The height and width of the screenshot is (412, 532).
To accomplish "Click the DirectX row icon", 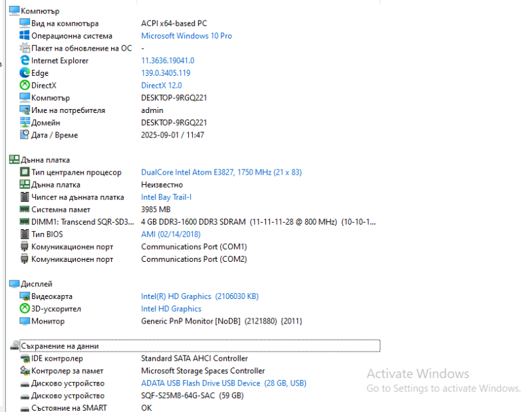I will (25, 86).
